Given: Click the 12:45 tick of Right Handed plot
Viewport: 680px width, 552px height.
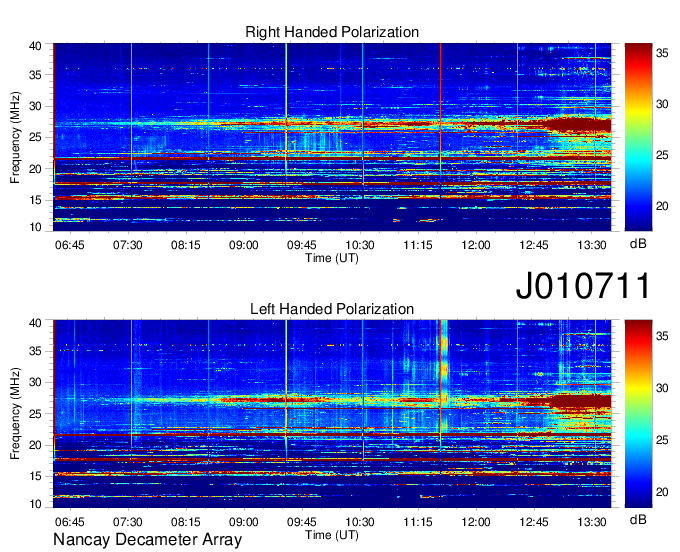Looking at the screenshot, I should (534, 245).
